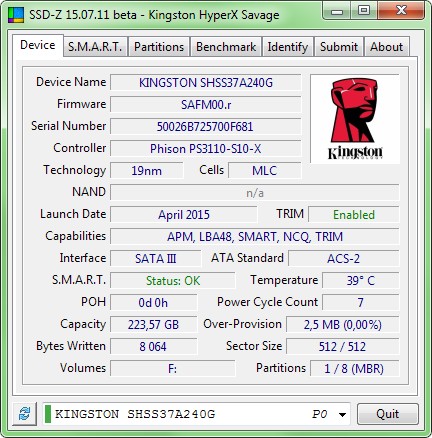This screenshot has height=438, width=432.
Task: Click the green drive status indicator bar
Action: point(48,414)
